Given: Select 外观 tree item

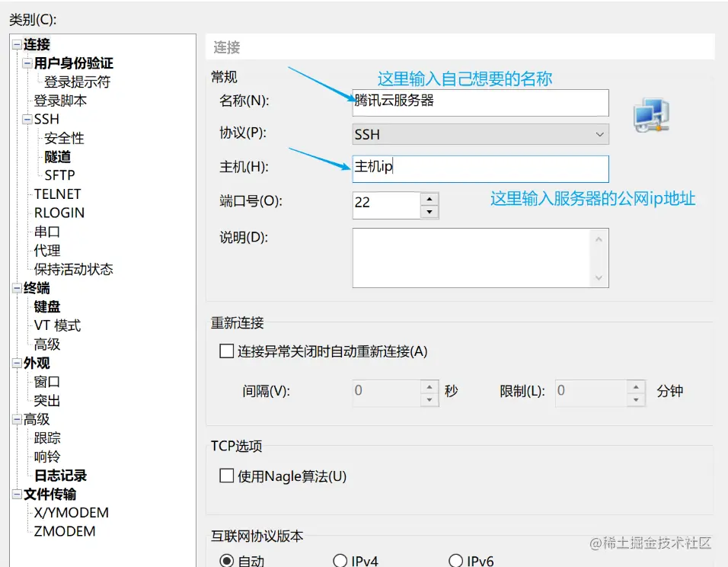Looking at the screenshot, I should [x=37, y=363].
